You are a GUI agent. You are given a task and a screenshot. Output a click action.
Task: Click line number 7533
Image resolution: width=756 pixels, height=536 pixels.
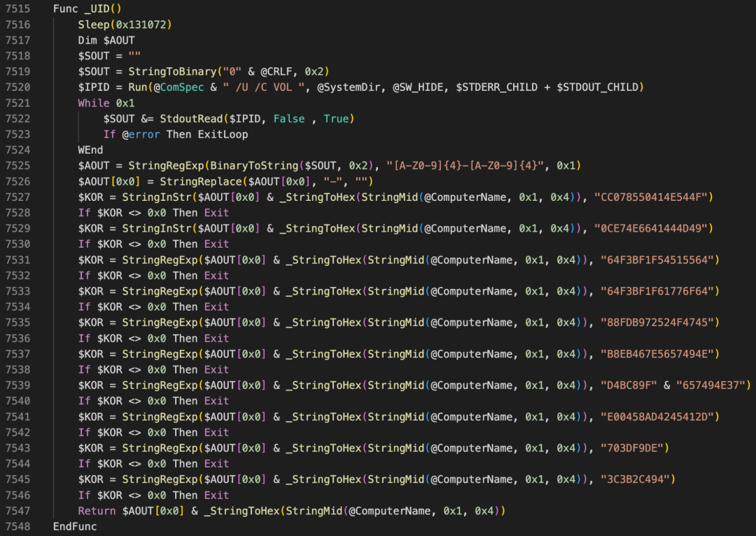click(17, 291)
